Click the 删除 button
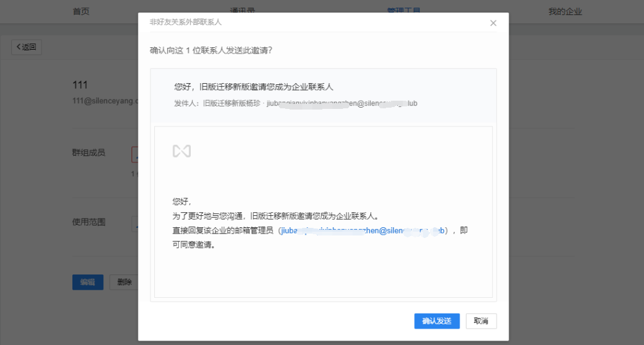The image size is (644, 345). point(124,282)
